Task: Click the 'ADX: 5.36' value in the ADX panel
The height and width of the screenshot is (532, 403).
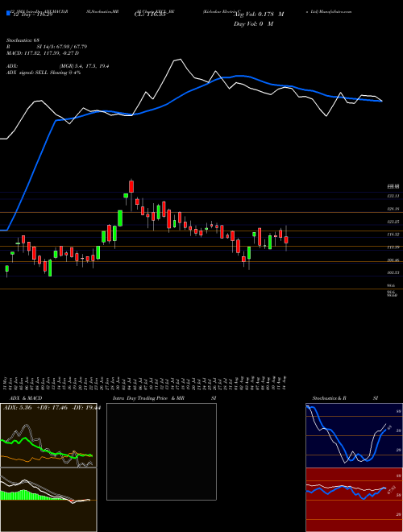Action: pos(17,408)
